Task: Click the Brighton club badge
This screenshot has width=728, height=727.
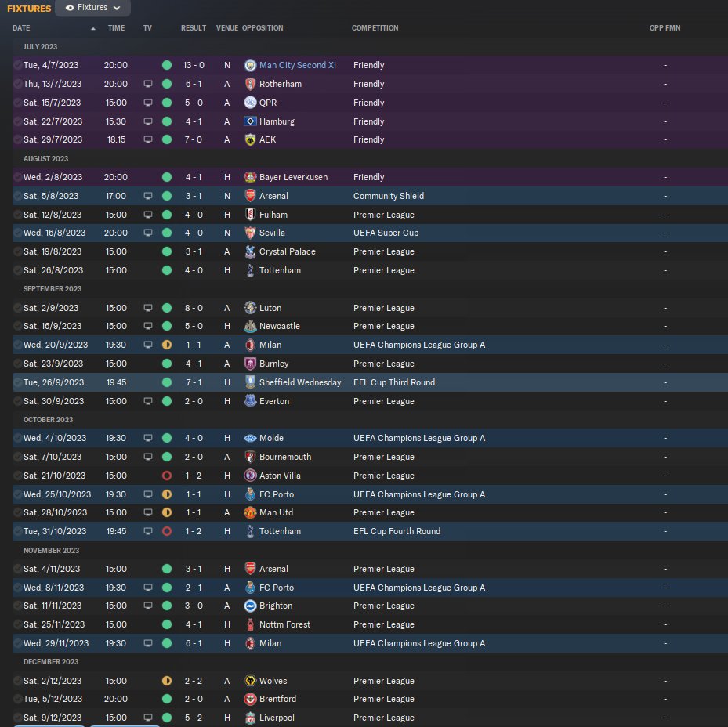Action: (x=250, y=606)
